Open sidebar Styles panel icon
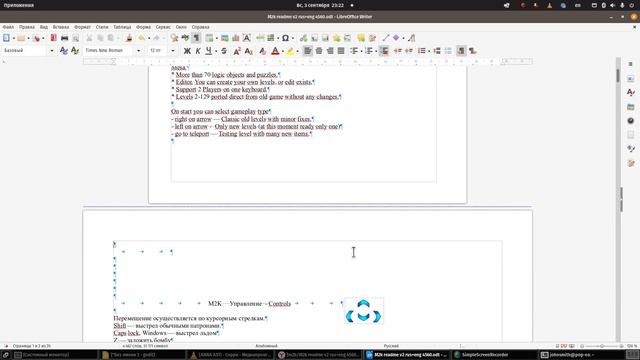 point(631,92)
